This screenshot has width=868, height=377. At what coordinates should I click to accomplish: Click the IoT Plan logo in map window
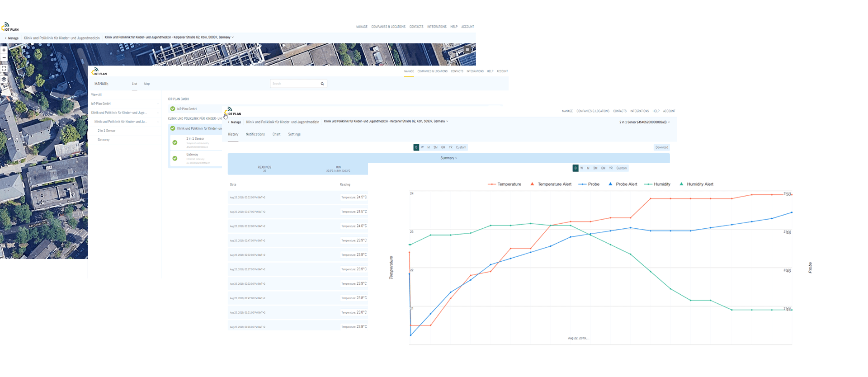[10, 27]
